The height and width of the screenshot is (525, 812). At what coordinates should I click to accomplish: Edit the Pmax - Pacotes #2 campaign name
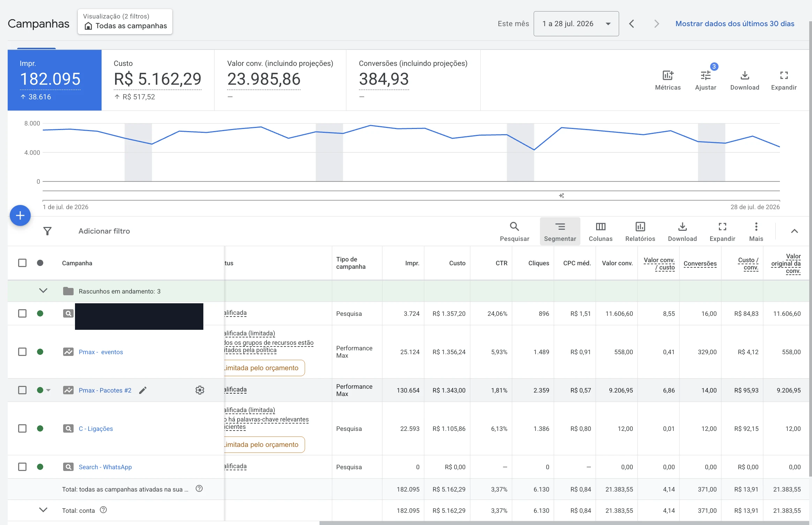(x=143, y=390)
